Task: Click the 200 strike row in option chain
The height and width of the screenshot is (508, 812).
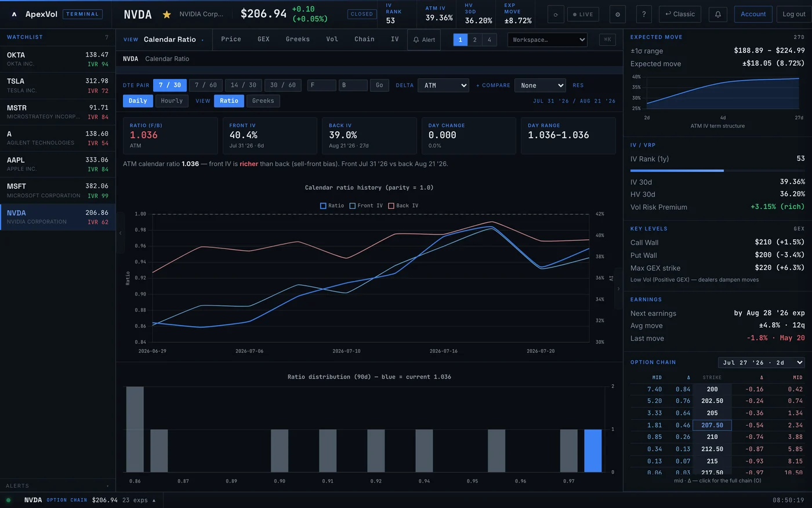Action: 717,389
